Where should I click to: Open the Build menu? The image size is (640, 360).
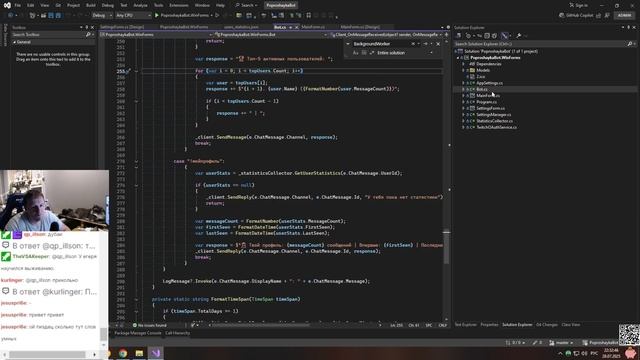point(91,5)
